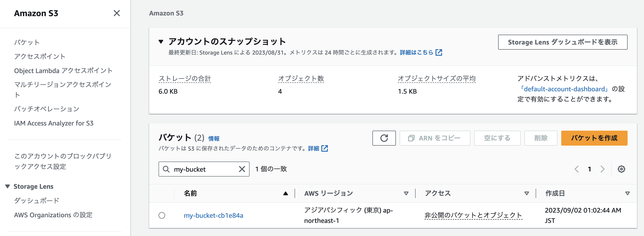This screenshot has height=236, width=644.
Task: Click creation date 2023/09/02 01:02:44 AM
Action: (583, 210)
